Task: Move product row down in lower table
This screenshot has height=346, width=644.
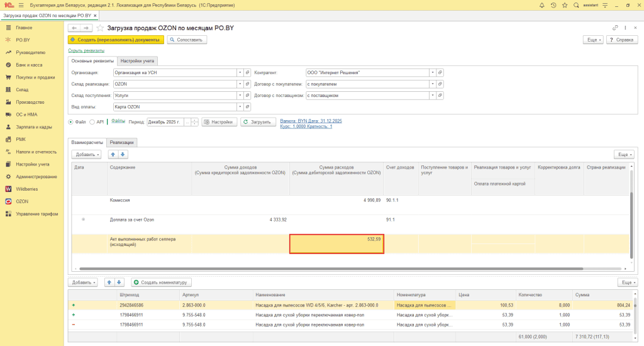Action: click(119, 282)
